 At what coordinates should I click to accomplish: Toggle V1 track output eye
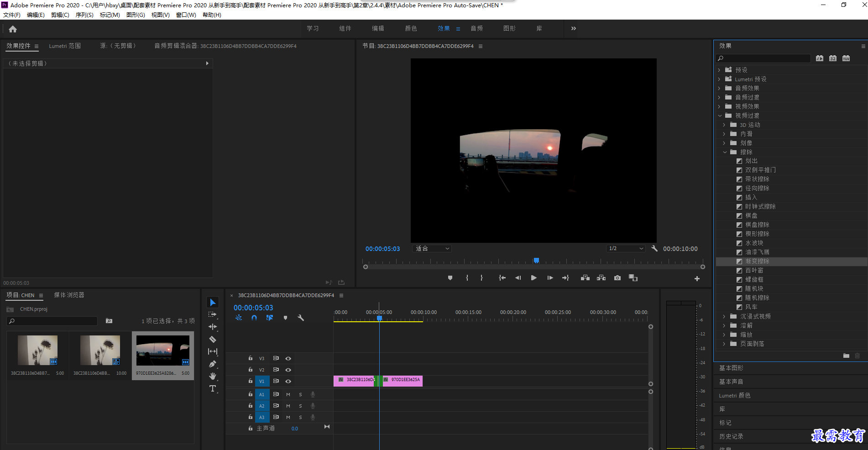coord(288,381)
